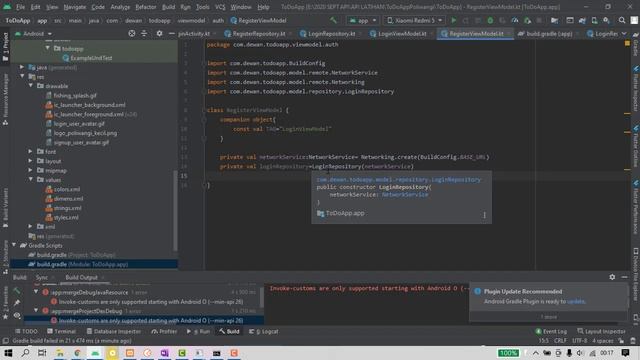Open documentation popup more options menu
Image resolution: width=640 pixels, height=360 pixels.
tap(484, 215)
